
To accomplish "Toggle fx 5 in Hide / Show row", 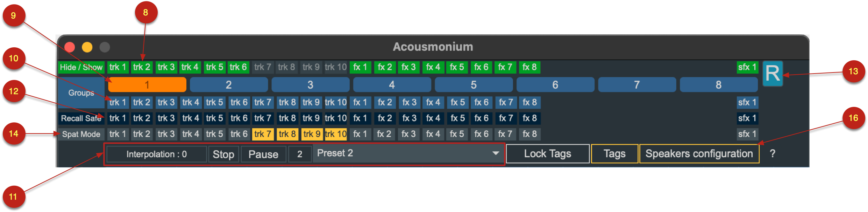I will [457, 67].
